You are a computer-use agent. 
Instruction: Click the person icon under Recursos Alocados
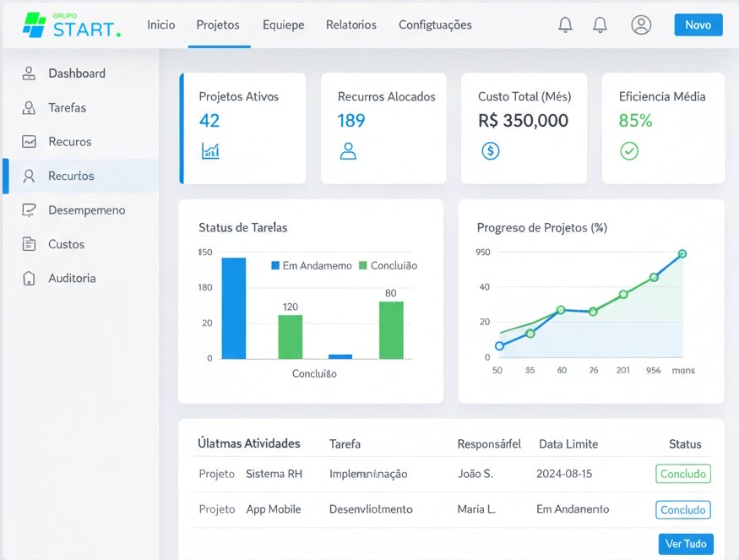(348, 151)
